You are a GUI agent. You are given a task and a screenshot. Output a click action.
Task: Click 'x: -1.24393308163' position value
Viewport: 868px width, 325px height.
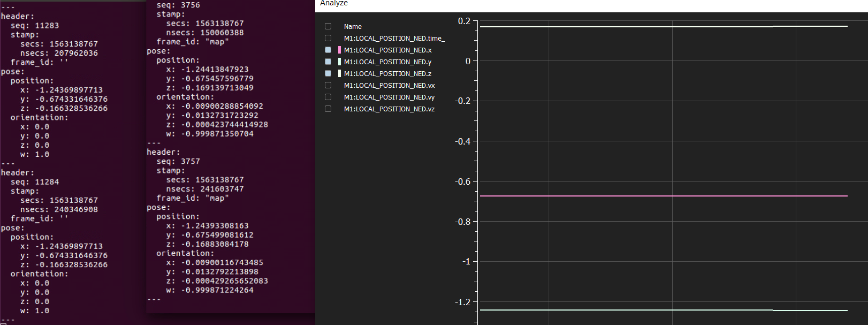point(207,226)
